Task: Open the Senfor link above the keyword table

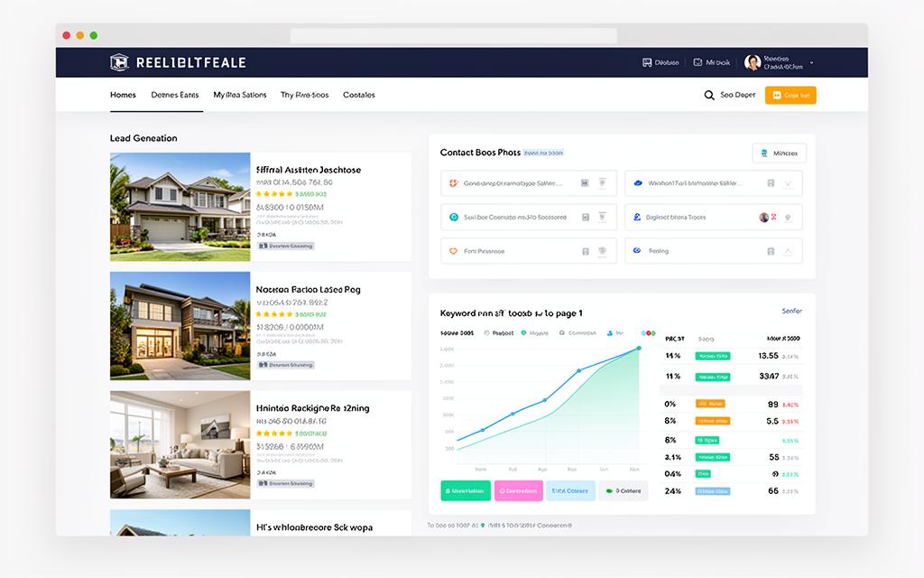Action: 791,311
